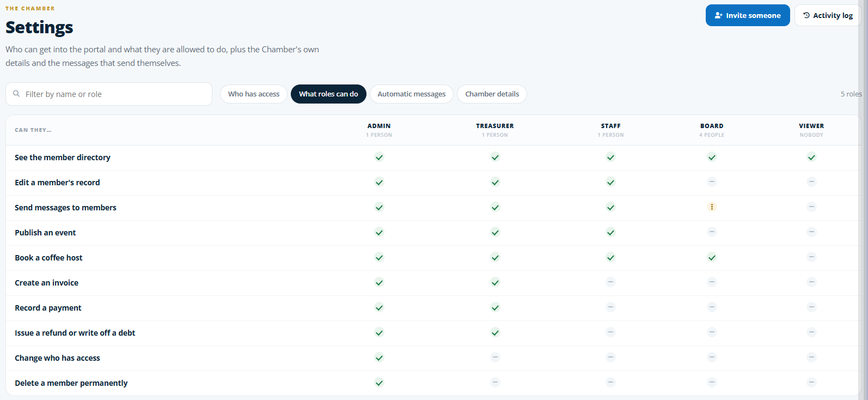Image resolution: width=868 pixels, height=400 pixels.
Task: Toggle Board permission for Edit a member's record
Action: [712, 182]
